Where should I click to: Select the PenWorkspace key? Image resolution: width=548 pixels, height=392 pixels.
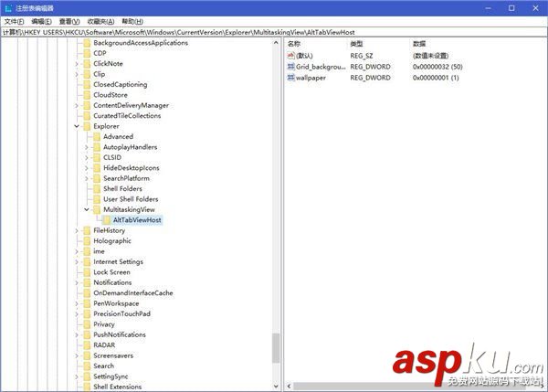click(116, 303)
